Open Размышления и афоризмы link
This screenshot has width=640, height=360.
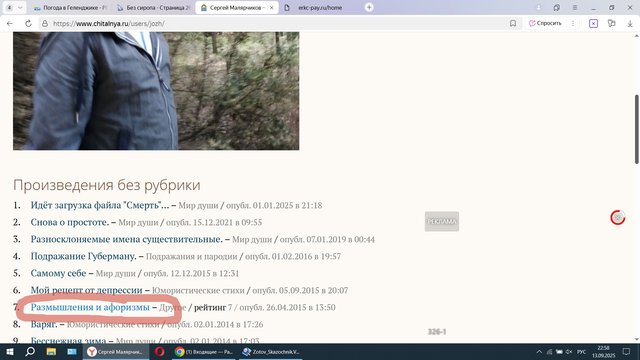click(90, 307)
